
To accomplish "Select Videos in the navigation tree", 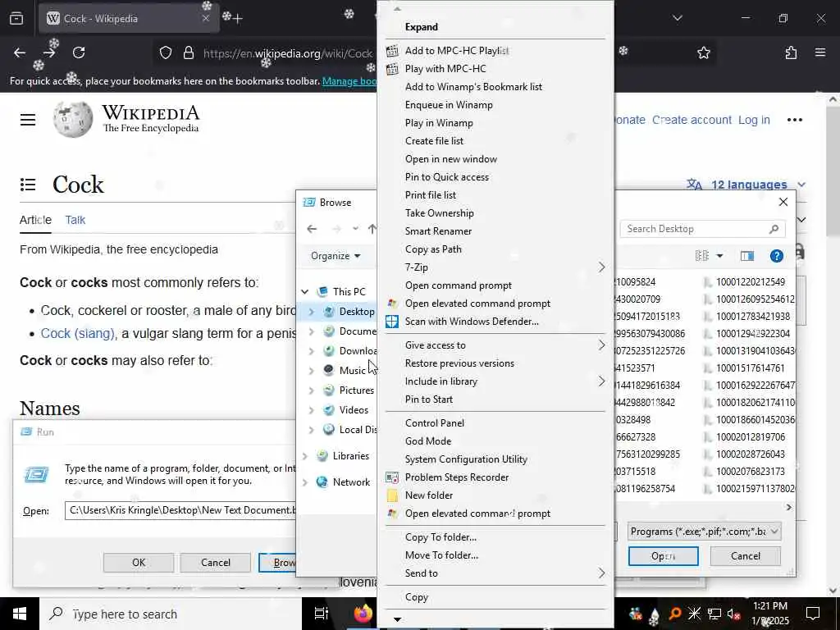I will (x=354, y=410).
